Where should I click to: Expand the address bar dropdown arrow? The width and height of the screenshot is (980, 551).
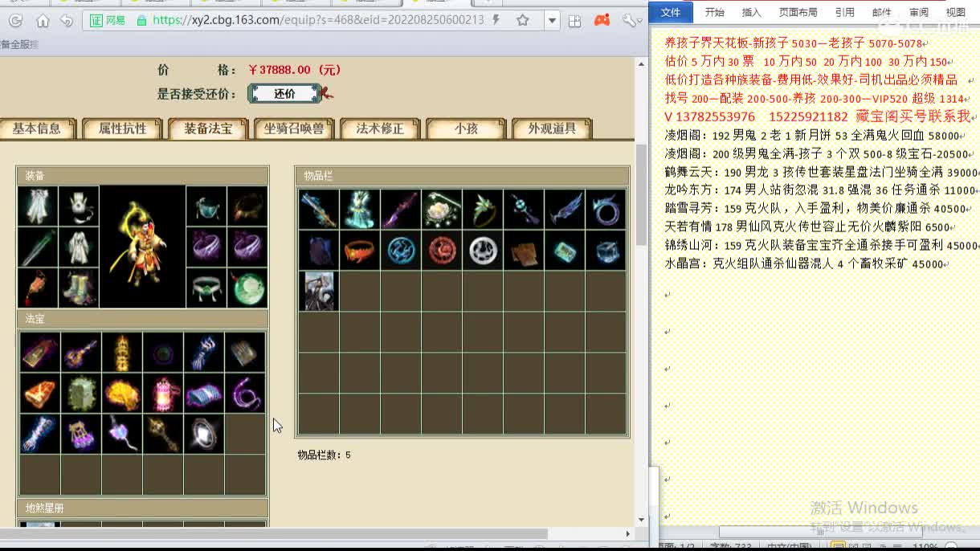(x=551, y=20)
